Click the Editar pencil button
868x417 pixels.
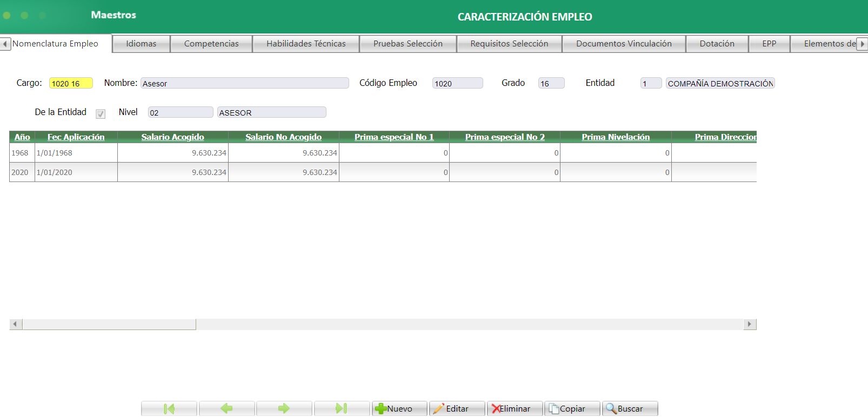click(x=457, y=408)
